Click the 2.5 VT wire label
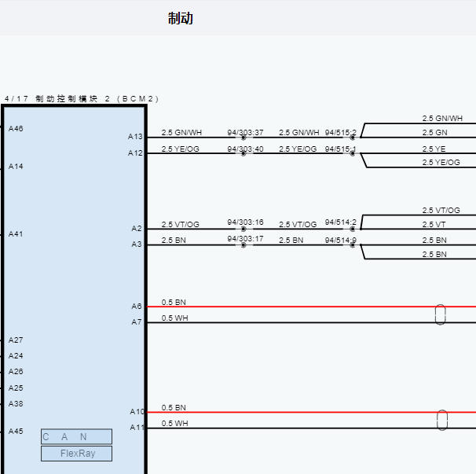 click(x=434, y=225)
